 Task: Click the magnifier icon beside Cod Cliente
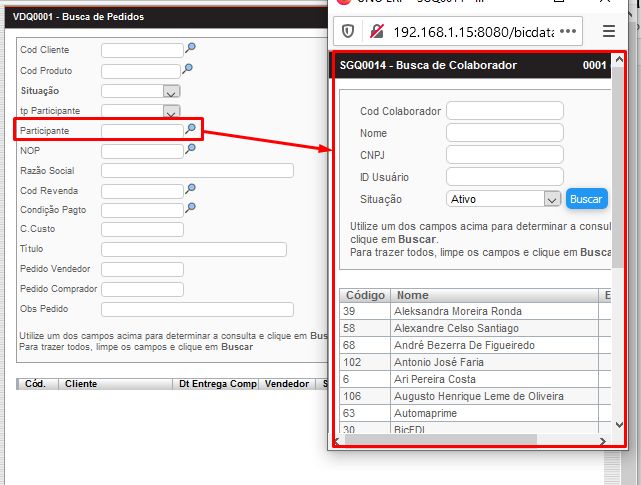point(190,48)
